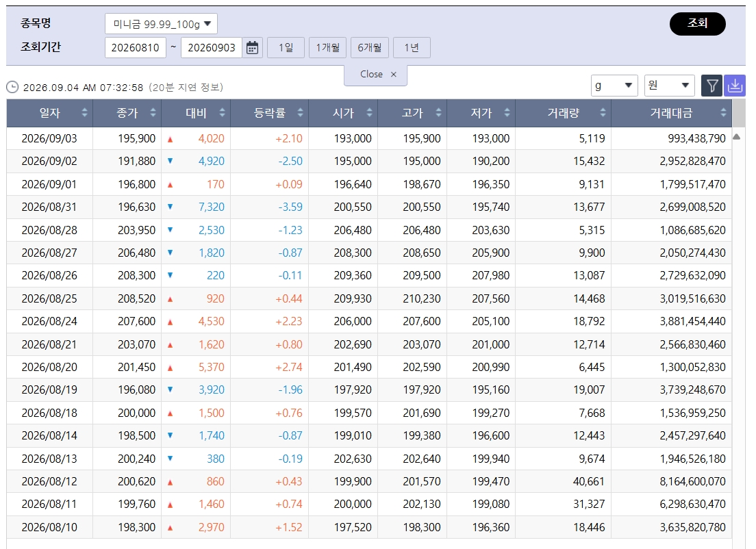Click the down triangle in 2026/08/28 row

(171, 230)
